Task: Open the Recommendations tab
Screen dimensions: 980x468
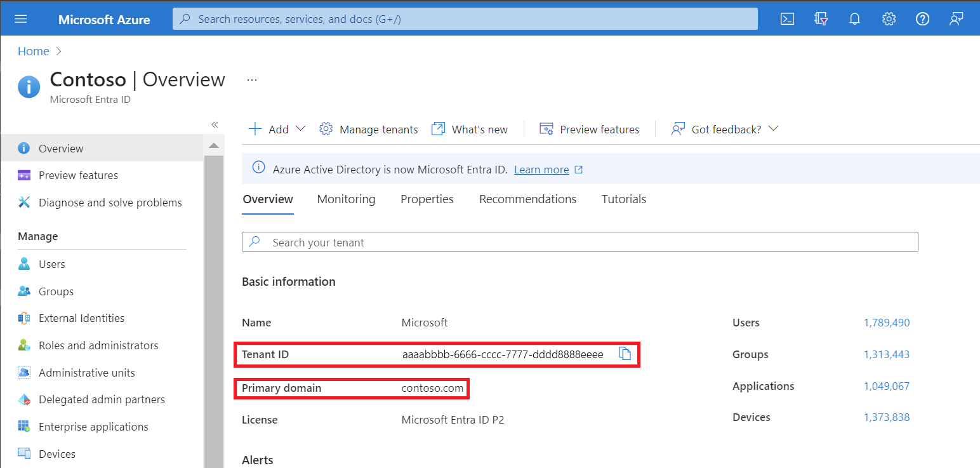Action: tap(527, 199)
